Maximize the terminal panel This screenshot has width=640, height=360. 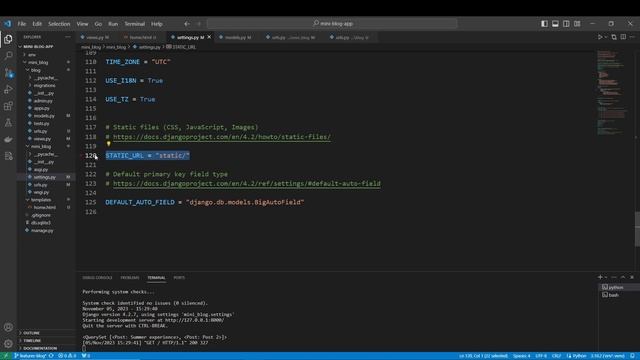tap(623, 277)
